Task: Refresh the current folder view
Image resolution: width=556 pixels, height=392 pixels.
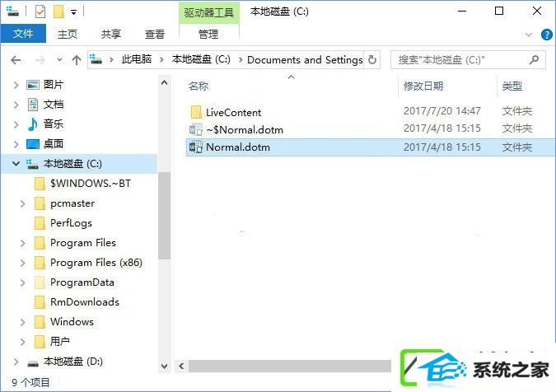Action: coord(372,59)
